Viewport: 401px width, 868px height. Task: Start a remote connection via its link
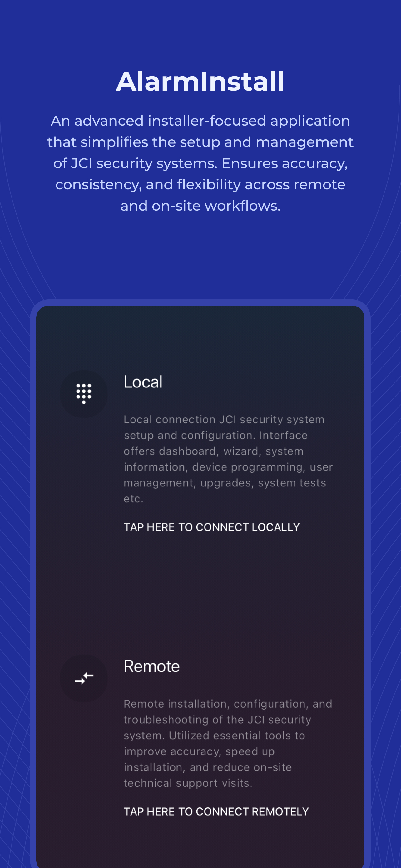(216, 811)
